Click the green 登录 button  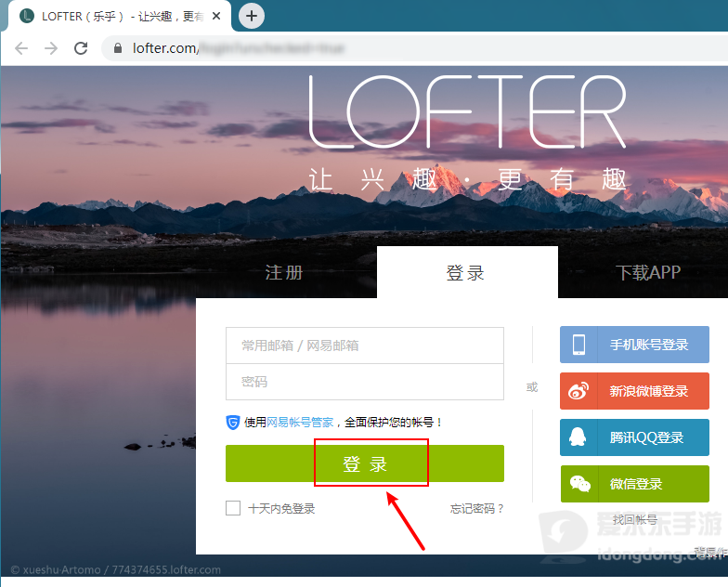364,463
